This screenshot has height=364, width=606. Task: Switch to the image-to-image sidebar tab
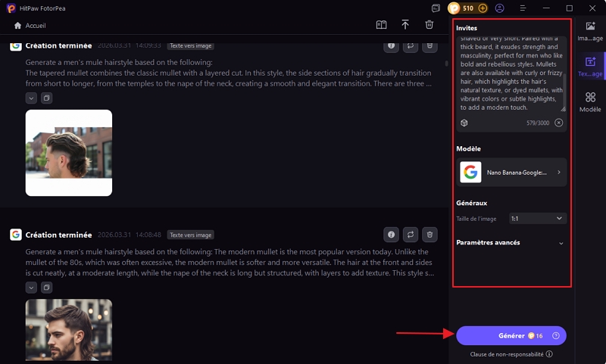pos(590,31)
